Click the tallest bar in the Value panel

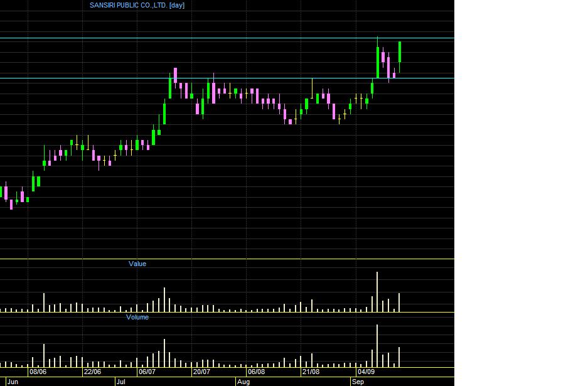(x=377, y=292)
